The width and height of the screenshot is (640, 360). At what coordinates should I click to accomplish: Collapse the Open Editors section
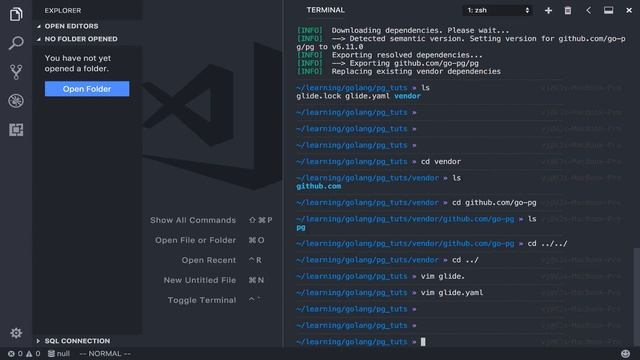(x=71, y=26)
